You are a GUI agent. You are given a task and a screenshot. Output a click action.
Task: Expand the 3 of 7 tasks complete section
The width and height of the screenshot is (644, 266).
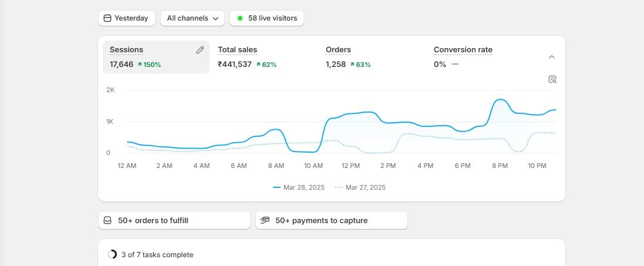[157, 254]
